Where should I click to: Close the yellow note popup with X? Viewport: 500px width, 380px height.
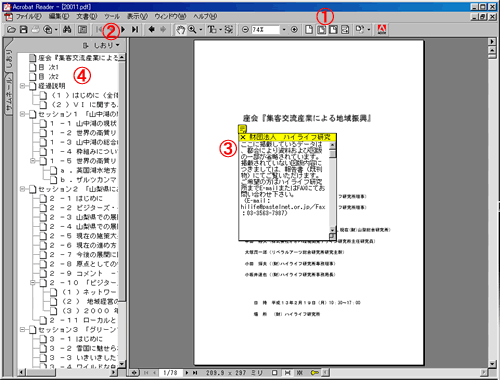click(x=243, y=137)
